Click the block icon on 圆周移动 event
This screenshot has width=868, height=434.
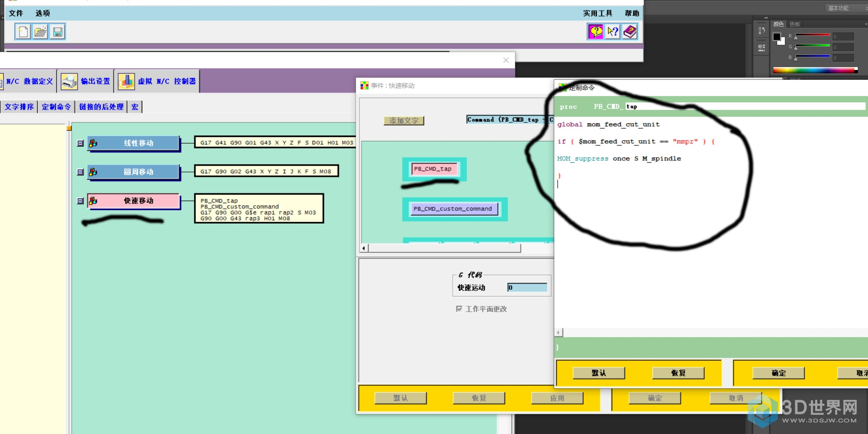pyautogui.click(x=93, y=172)
